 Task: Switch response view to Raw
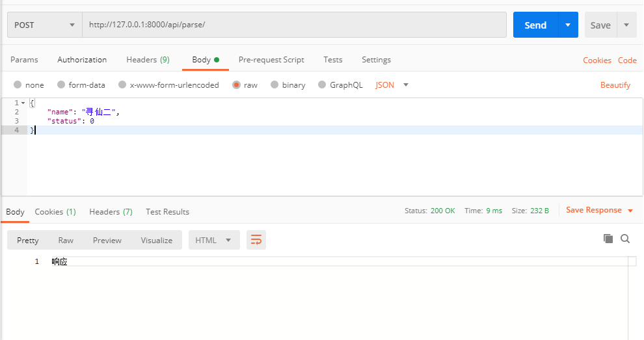click(x=66, y=241)
